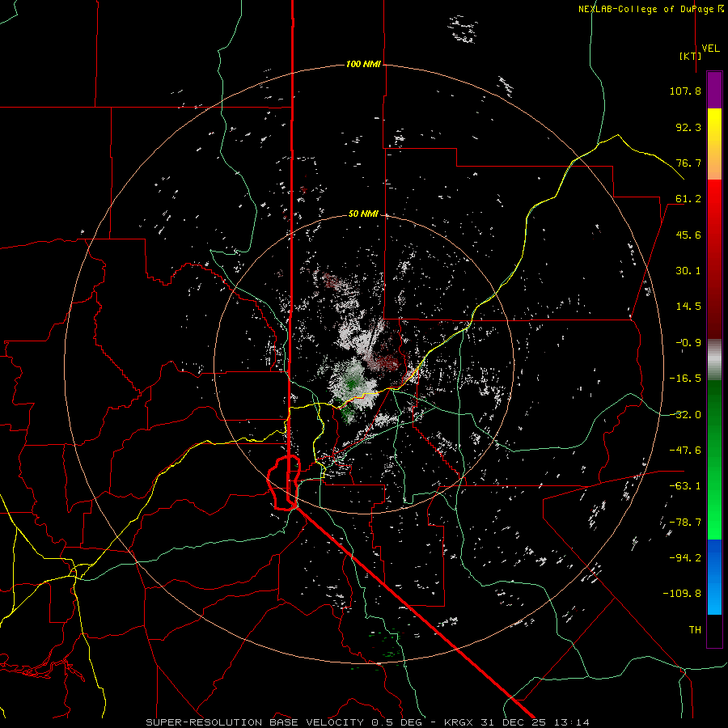Select the 76.7 scale value
The height and width of the screenshot is (728, 728).
tap(688, 163)
